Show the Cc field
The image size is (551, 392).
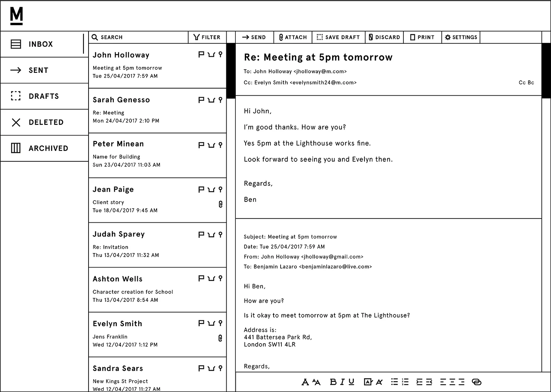point(522,83)
